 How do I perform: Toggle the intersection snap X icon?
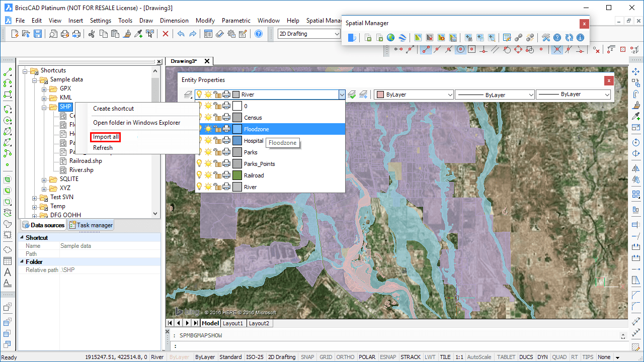(557, 49)
